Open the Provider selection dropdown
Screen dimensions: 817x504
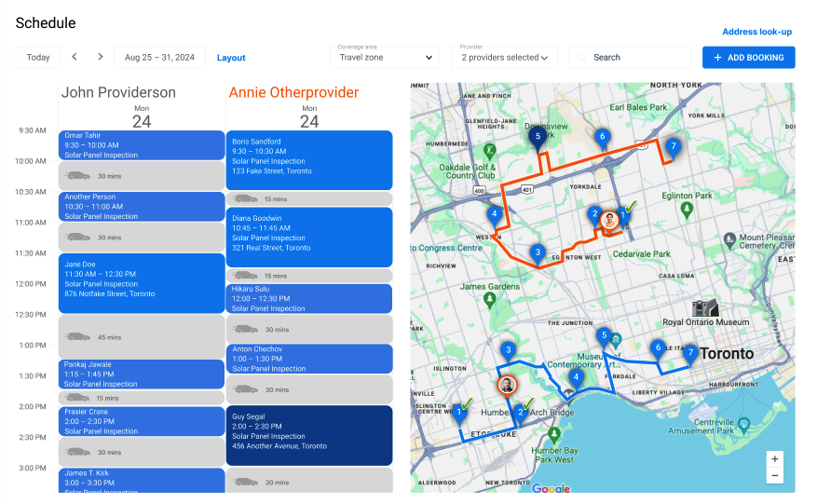tap(504, 58)
